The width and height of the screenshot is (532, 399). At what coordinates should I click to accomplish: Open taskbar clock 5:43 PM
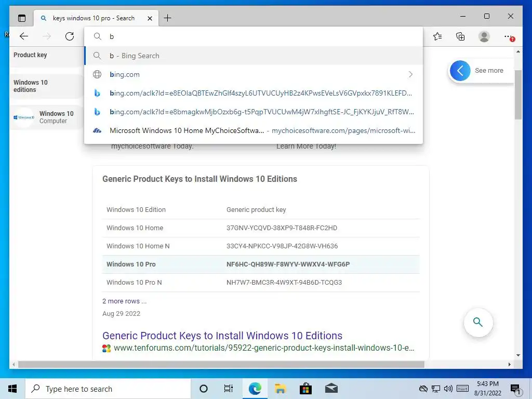pyautogui.click(x=487, y=389)
